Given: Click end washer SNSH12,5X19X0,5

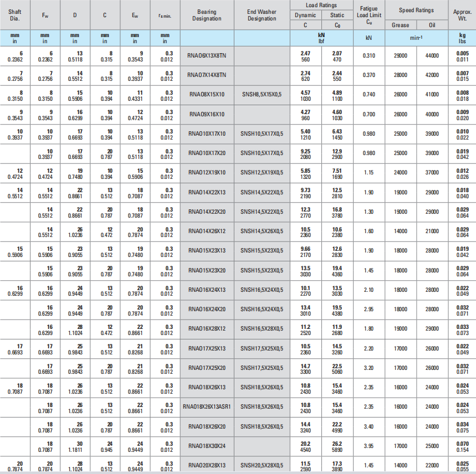Looking at the screenshot, I should [262, 172].
